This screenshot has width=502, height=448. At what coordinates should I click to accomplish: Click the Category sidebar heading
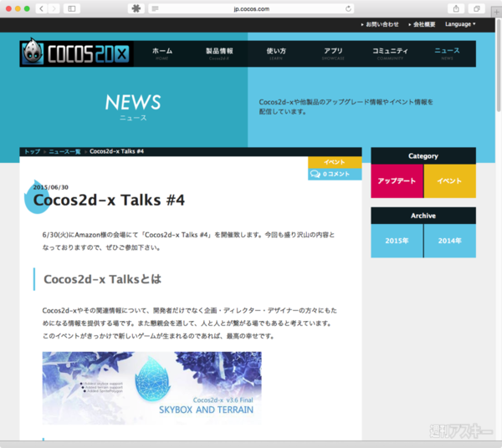[423, 156]
